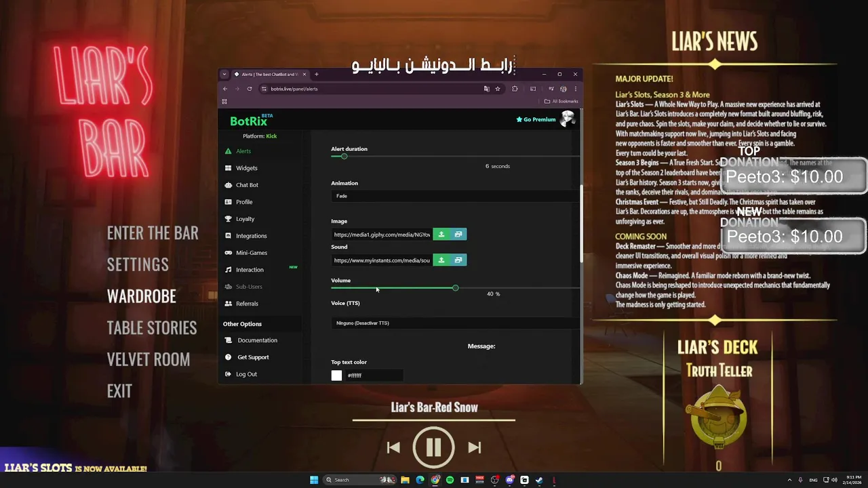Click the Alert duration slider handle

pos(344,157)
